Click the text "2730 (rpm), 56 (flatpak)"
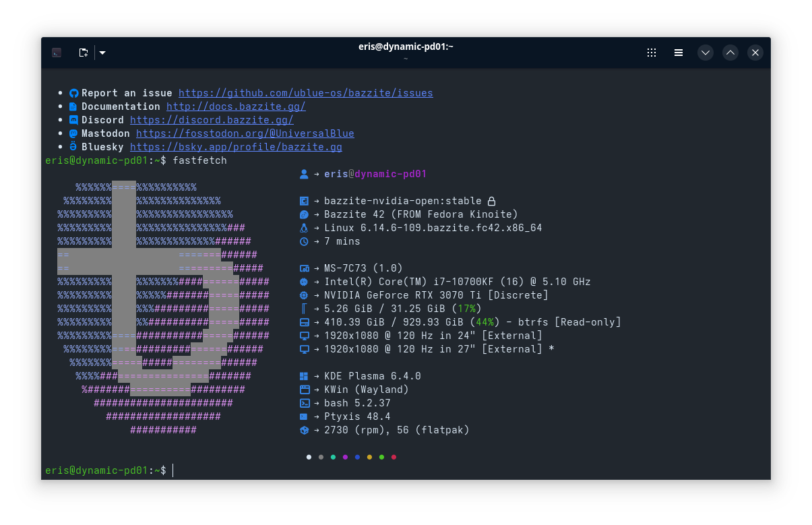812x525 pixels. pos(396,430)
